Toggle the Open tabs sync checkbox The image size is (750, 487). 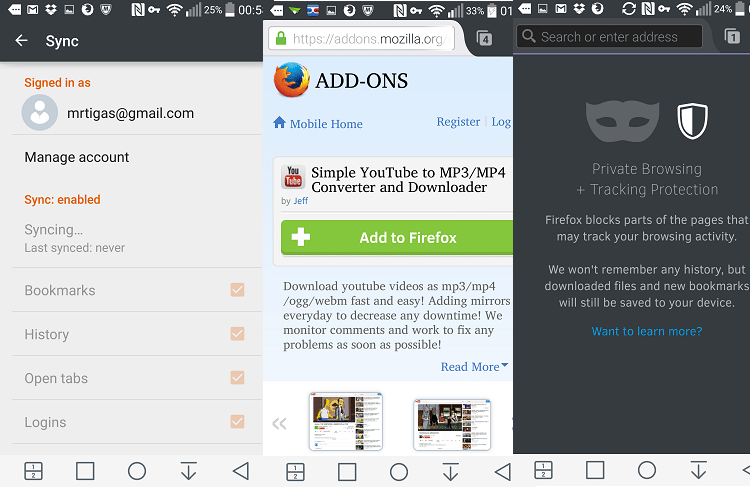click(237, 378)
